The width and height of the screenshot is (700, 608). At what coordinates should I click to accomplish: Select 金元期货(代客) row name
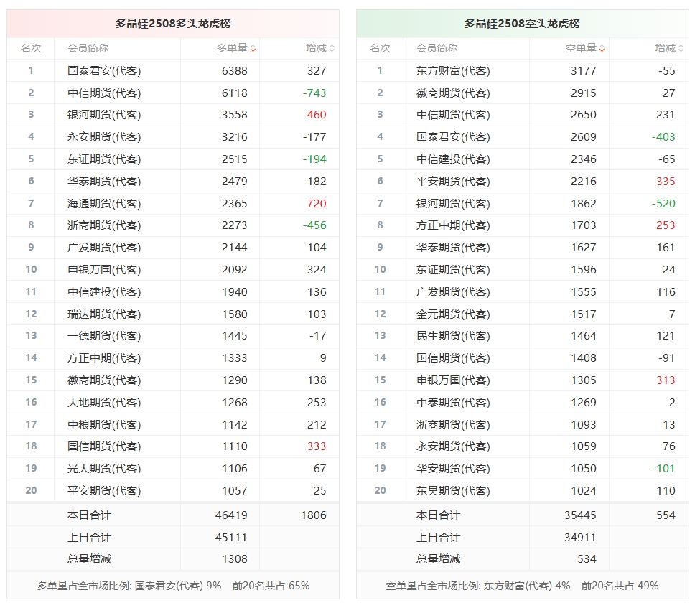pos(453,314)
